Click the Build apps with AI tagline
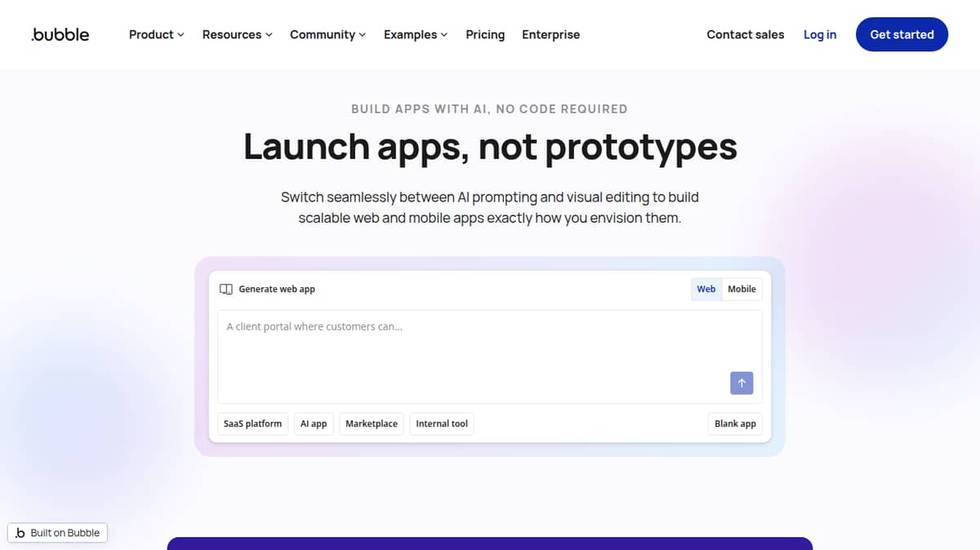Viewport: 980px width, 550px height. pos(489,109)
